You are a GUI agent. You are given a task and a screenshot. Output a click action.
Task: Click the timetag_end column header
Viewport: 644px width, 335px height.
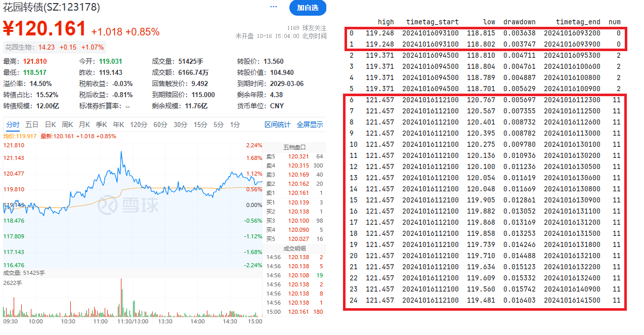tap(578, 22)
